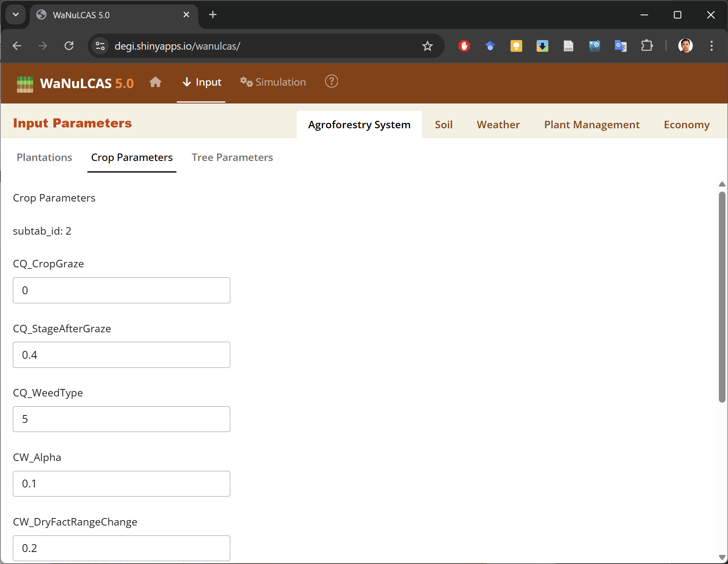
Task: Click the WaNuLCAS home icon
Action: [x=156, y=82]
